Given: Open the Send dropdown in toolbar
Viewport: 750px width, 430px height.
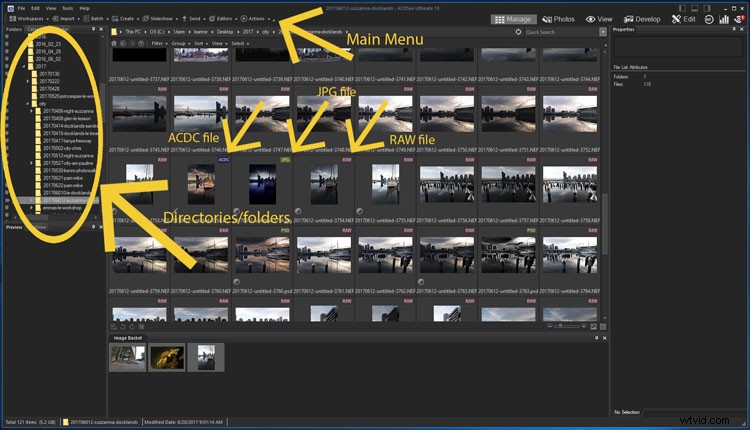Looking at the screenshot, I should (193, 19).
